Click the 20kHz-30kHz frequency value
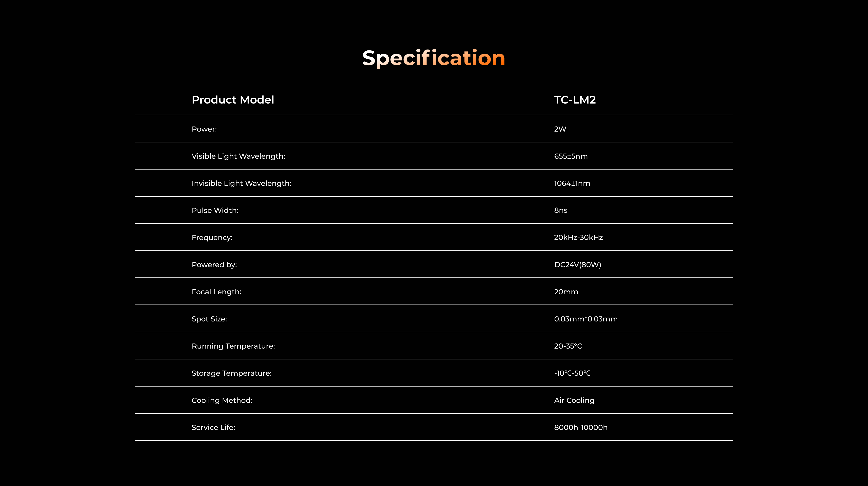The width and height of the screenshot is (868, 486). pos(578,238)
